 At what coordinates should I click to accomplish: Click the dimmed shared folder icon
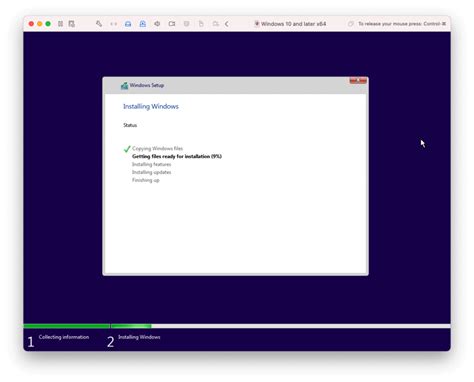coord(216,24)
